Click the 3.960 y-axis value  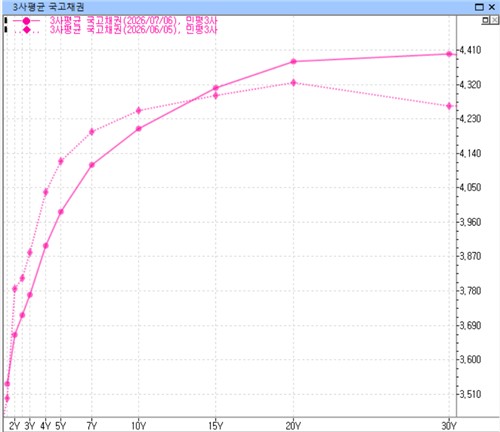click(470, 222)
